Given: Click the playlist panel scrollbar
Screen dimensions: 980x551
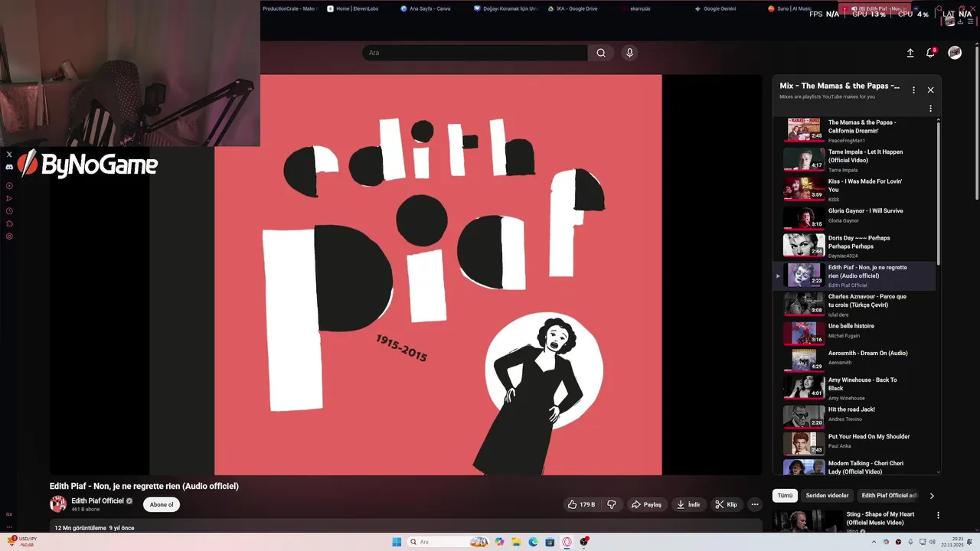Looking at the screenshot, I should point(939,192).
